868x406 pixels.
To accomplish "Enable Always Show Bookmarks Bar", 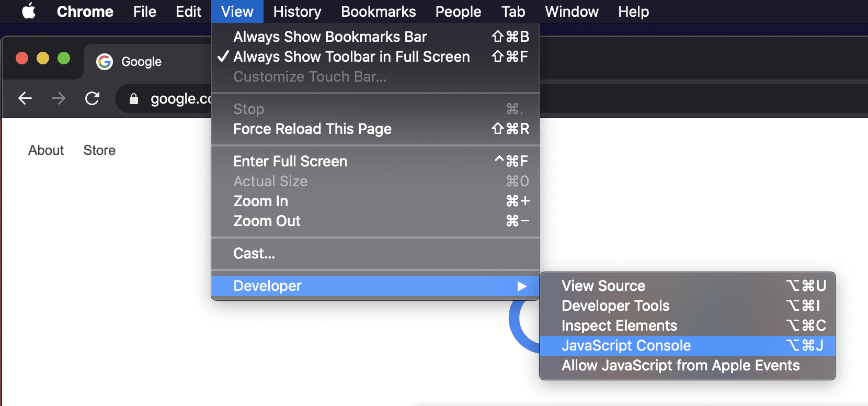I will pyautogui.click(x=329, y=37).
